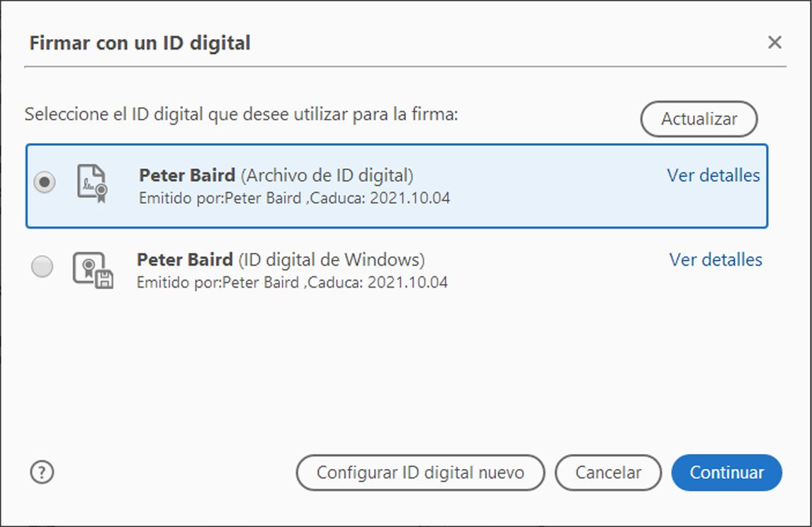Screen dimensions: 812x527
Task: Click the close X icon of the dialog
Action: tap(774, 42)
